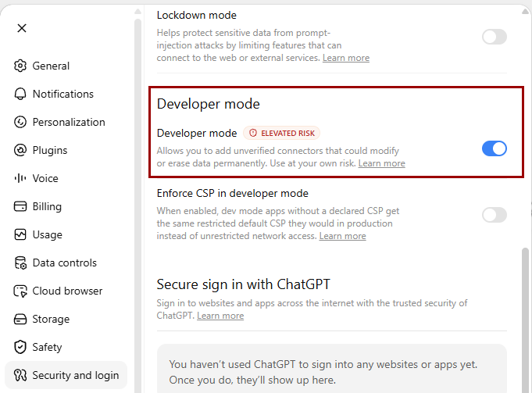Open the Usage section
Screen dimensions: 532x393
tap(66, 234)
